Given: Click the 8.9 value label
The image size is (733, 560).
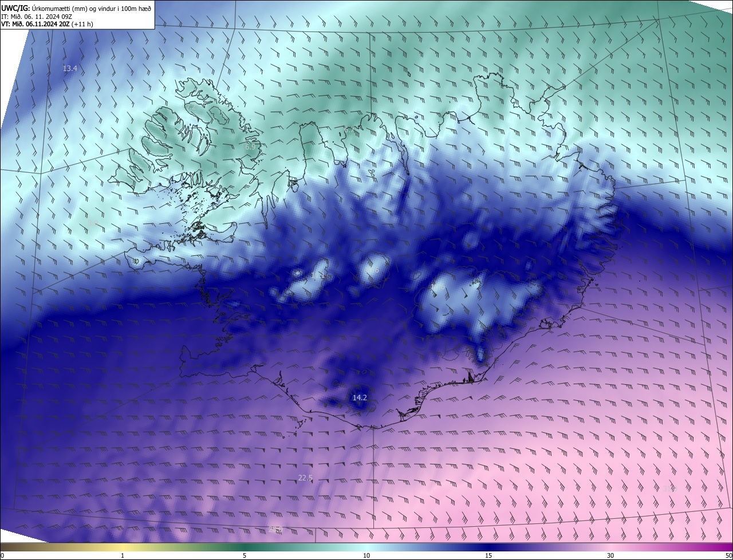Looking at the screenshot, I should tap(93, 222).
